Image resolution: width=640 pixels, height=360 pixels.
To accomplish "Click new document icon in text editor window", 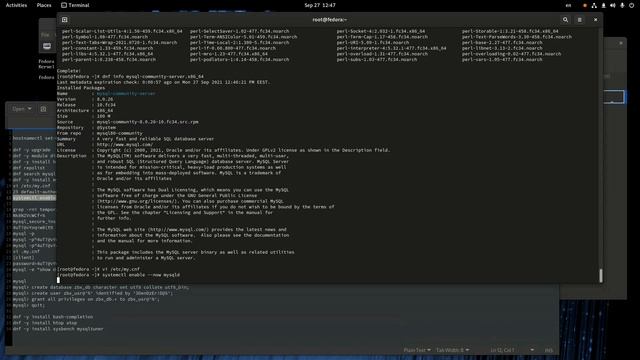I will (43, 109).
